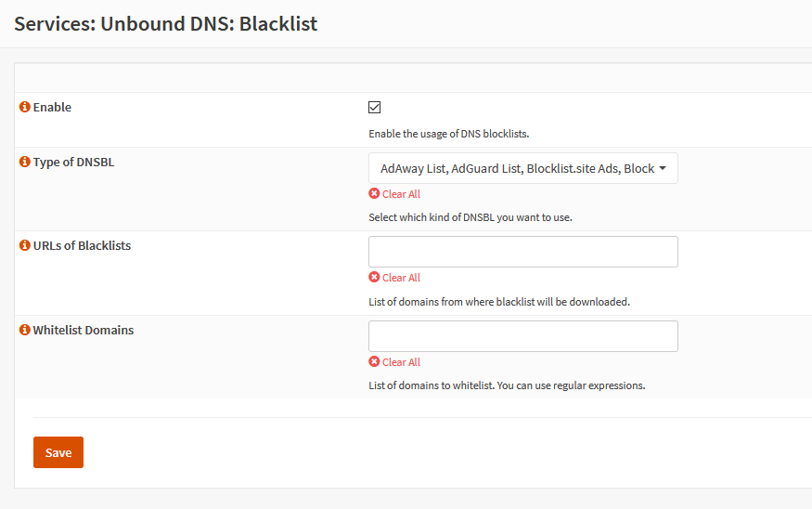Click the red X icon under URLs of Blacklists
Image resolution: width=812 pixels, height=509 pixels.
(374, 277)
